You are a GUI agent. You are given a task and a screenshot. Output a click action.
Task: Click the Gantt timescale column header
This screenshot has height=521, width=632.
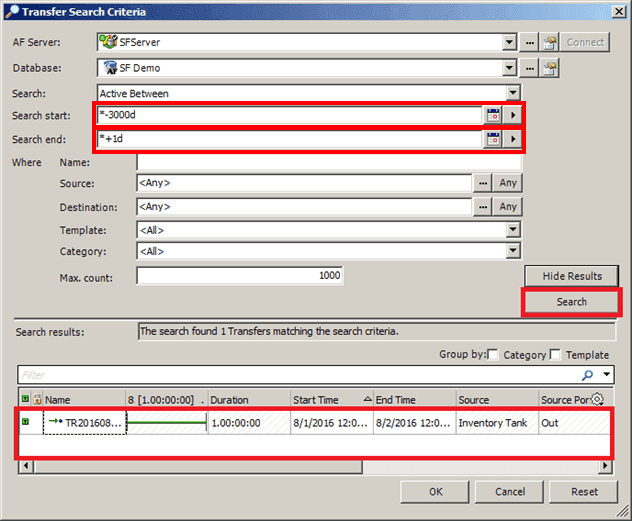click(x=166, y=400)
